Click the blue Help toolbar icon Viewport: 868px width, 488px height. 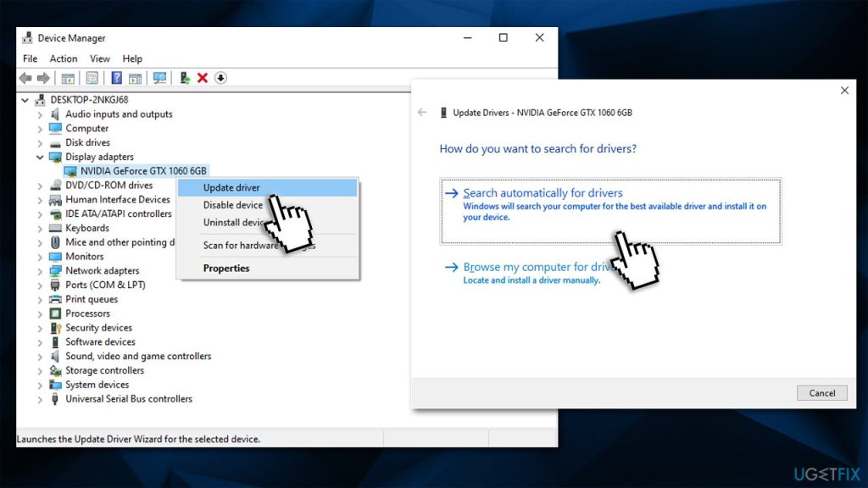pos(116,78)
